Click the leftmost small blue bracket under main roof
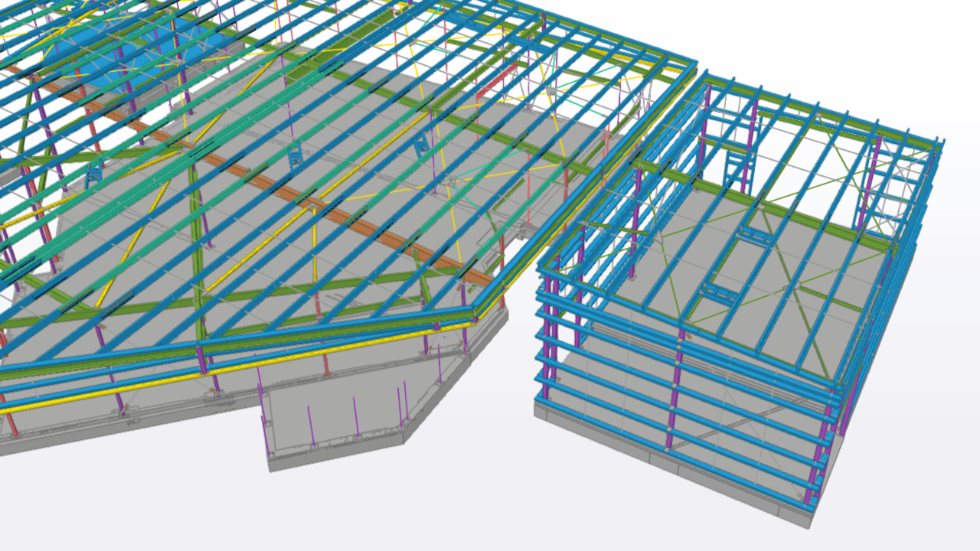The width and height of the screenshot is (980, 551). click(x=94, y=173)
